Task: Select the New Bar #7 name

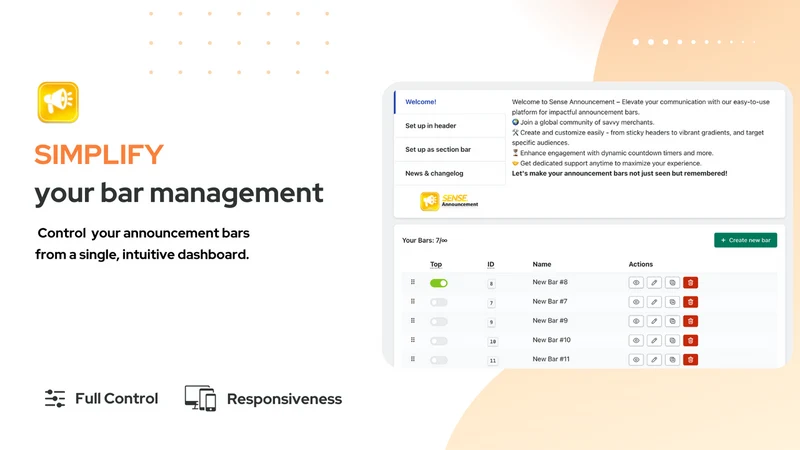Action: 550,302
